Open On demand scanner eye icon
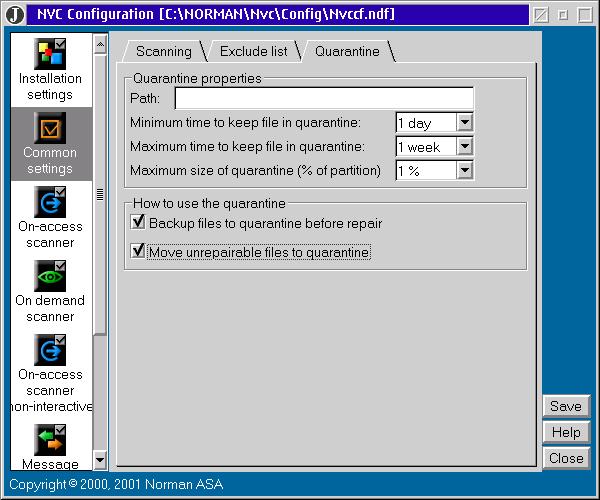The height and width of the screenshot is (500, 600). tap(50, 276)
